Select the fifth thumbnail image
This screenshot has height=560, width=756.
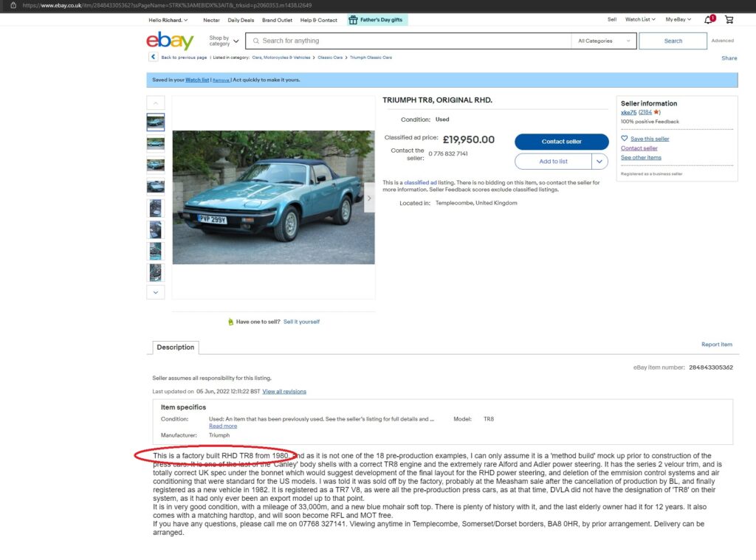click(155, 208)
